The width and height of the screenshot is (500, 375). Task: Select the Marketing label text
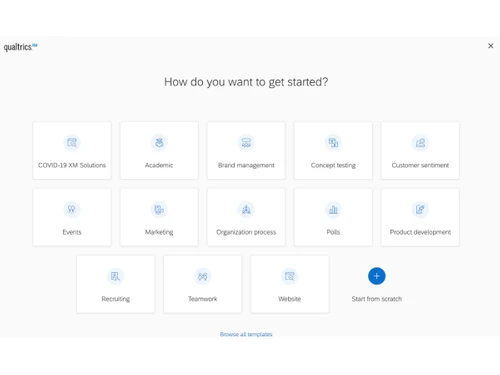159,232
